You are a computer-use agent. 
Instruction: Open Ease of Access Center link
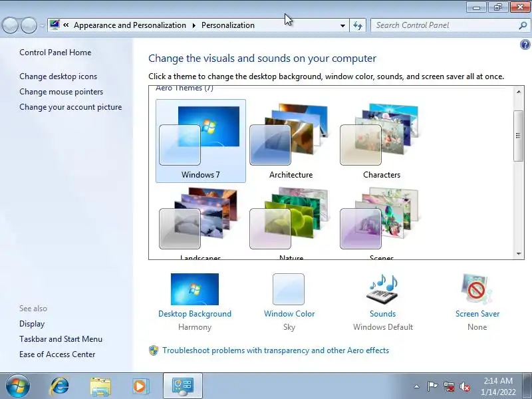click(x=57, y=354)
